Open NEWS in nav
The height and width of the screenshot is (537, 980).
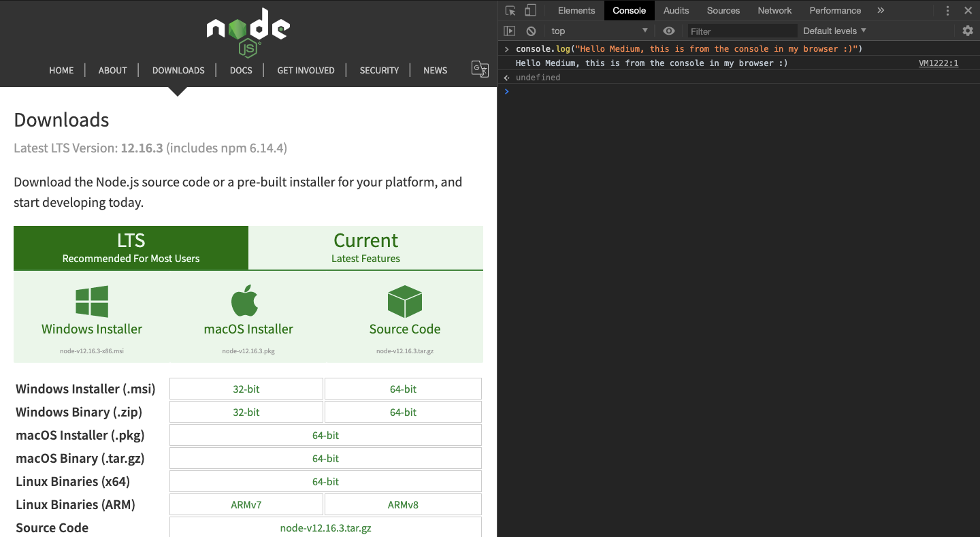point(436,70)
